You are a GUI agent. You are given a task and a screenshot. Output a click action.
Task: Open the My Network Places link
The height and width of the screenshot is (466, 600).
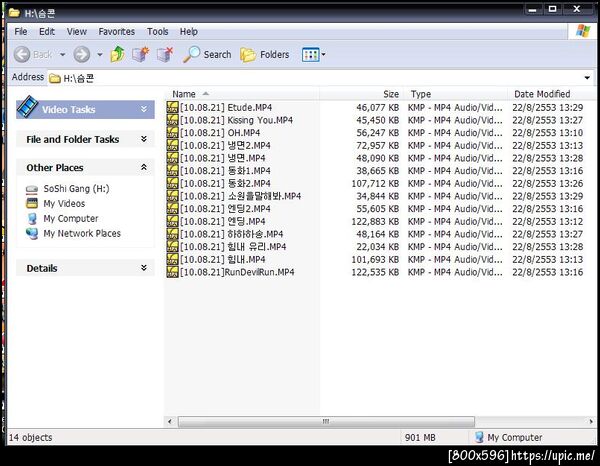click(x=82, y=233)
